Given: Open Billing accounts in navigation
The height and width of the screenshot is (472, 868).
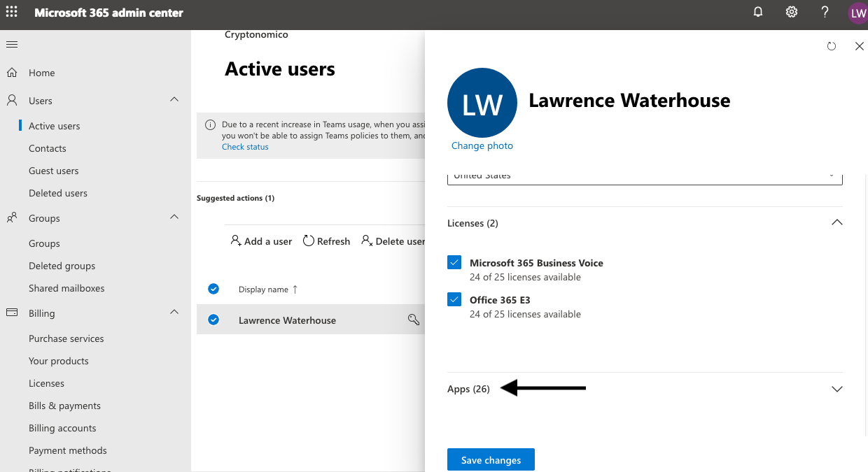Looking at the screenshot, I should click(x=62, y=428).
